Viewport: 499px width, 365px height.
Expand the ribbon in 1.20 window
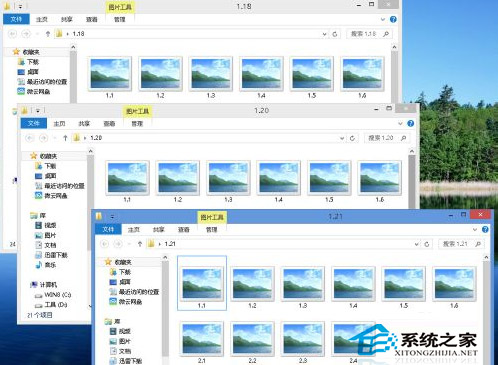(400, 124)
